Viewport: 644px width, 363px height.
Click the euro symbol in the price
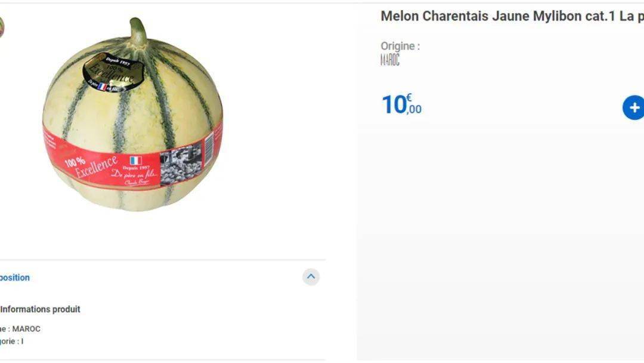(409, 98)
